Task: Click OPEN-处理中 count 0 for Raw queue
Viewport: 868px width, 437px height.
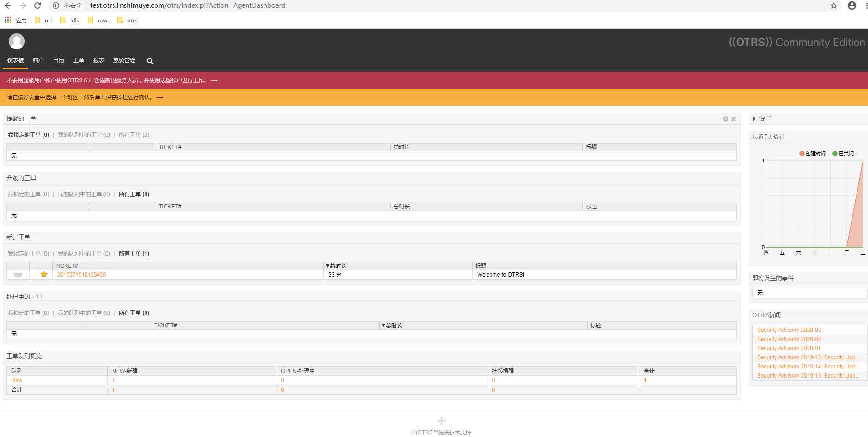Action: click(x=282, y=380)
